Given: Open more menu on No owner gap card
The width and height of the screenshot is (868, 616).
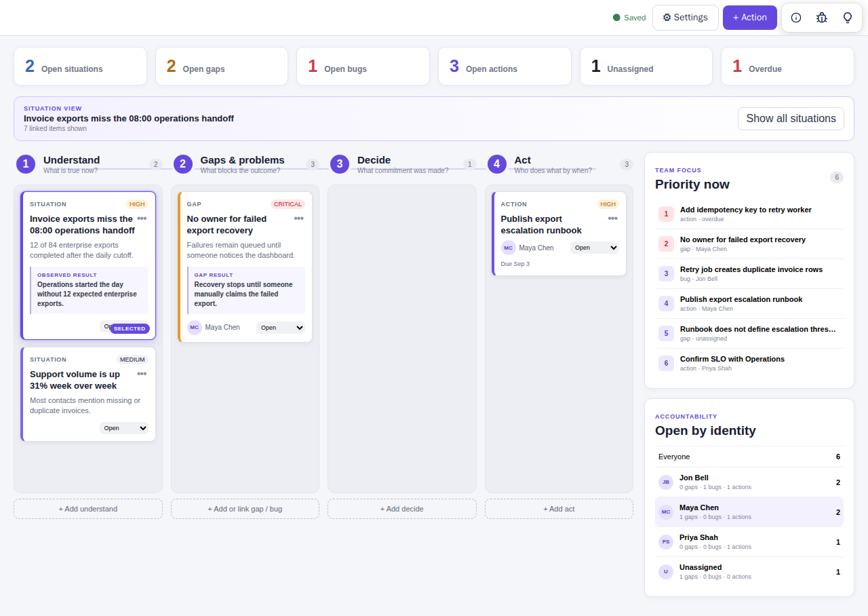Looking at the screenshot, I should point(299,218).
